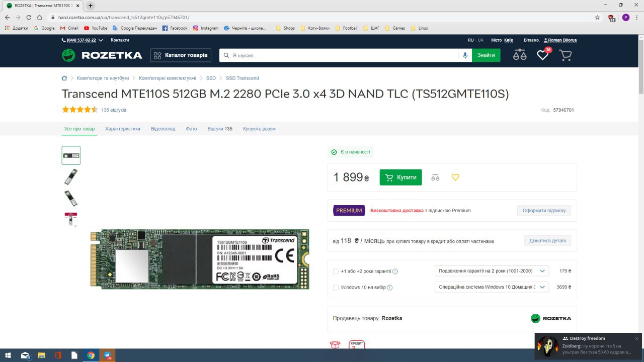644x362 pixels.
Task: Reload the page
Action: click(29, 17)
